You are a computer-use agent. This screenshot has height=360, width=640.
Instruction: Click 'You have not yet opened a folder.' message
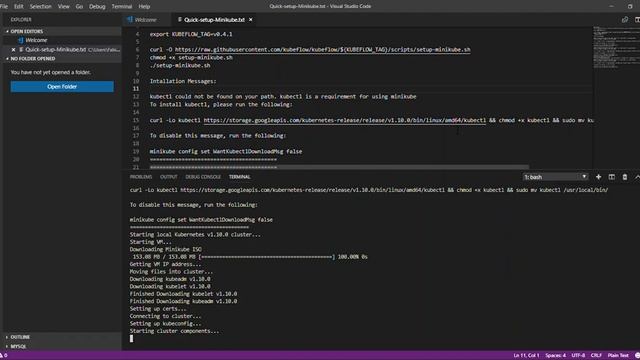(51, 72)
